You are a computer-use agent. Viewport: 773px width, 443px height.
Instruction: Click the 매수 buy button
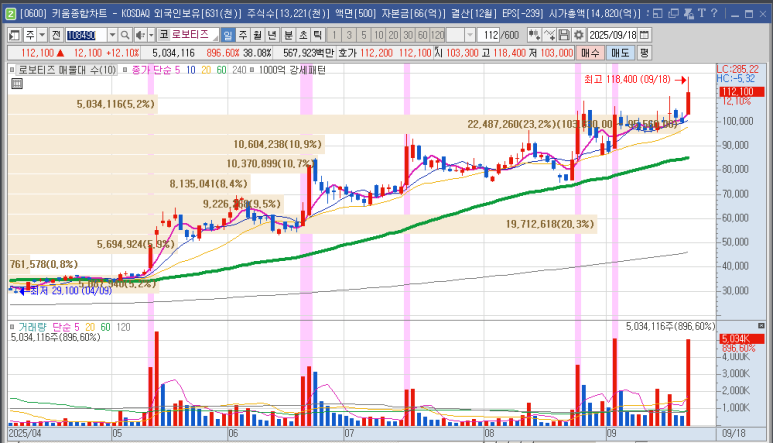[590, 53]
